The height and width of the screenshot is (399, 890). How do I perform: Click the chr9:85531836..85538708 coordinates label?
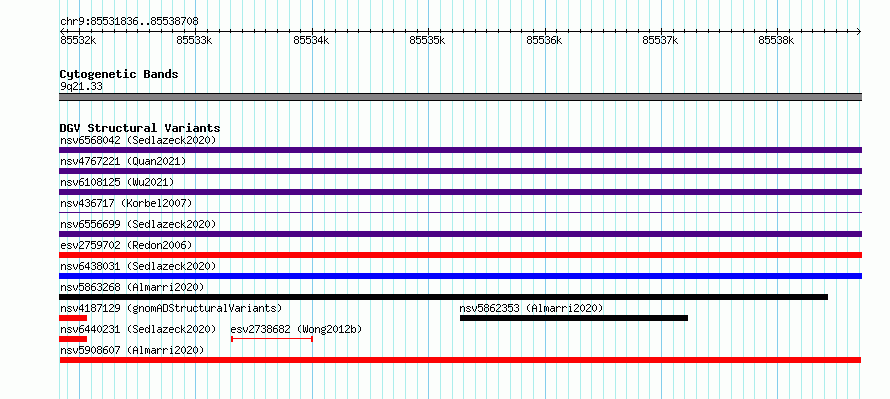129,22
